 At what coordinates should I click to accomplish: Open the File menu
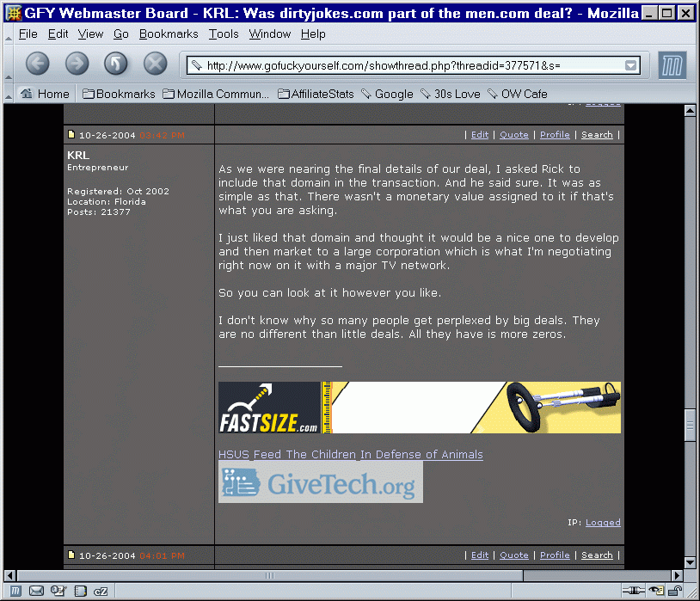[28, 34]
